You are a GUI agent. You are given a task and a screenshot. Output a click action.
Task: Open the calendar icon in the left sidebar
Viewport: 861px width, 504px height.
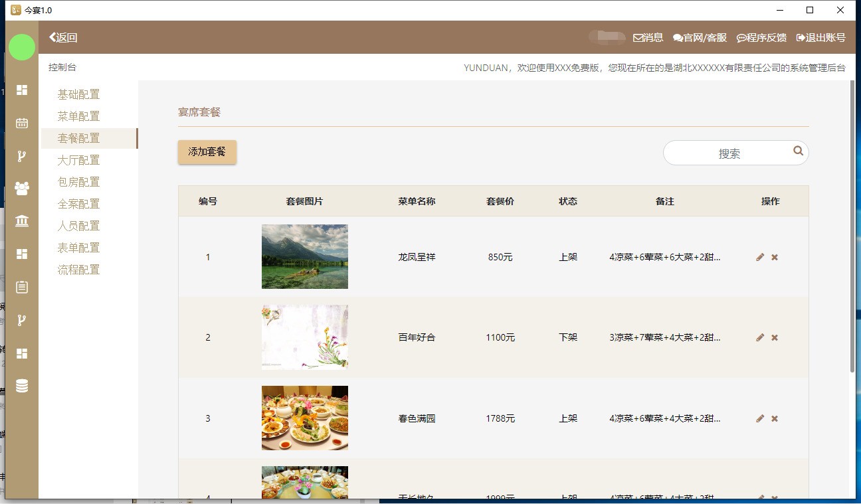(22, 123)
